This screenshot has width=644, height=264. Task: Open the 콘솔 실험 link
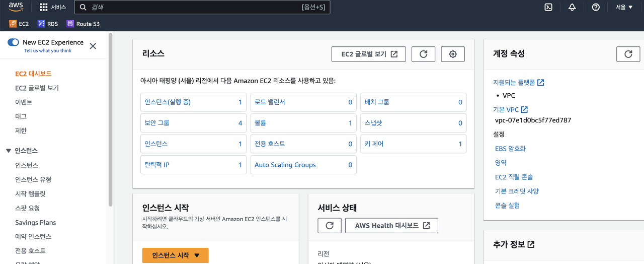click(x=507, y=205)
